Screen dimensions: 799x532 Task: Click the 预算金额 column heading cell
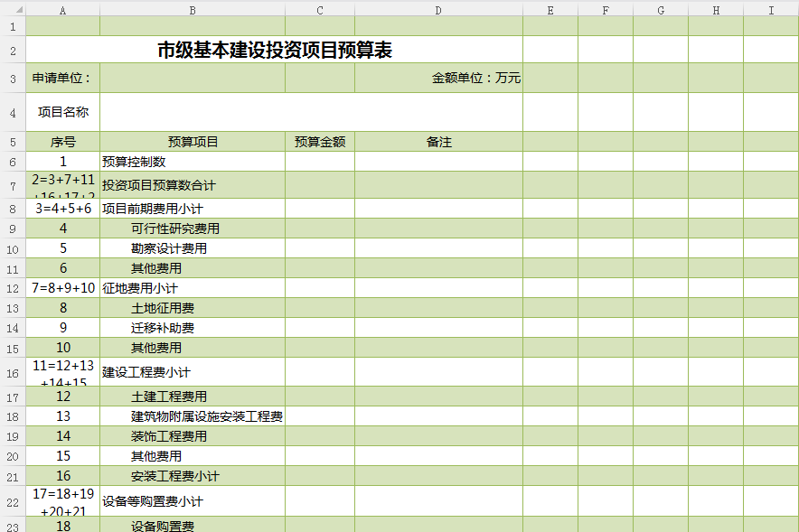click(320, 142)
